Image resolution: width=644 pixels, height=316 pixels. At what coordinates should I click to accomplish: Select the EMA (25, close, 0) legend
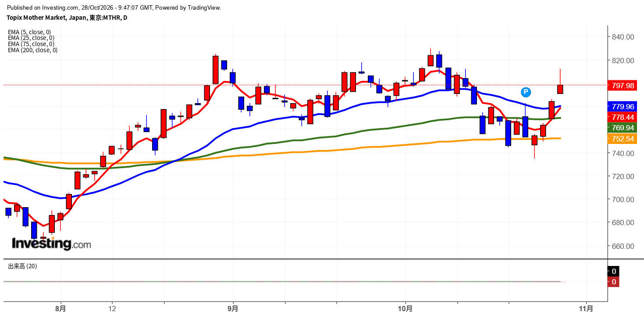tap(31, 38)
